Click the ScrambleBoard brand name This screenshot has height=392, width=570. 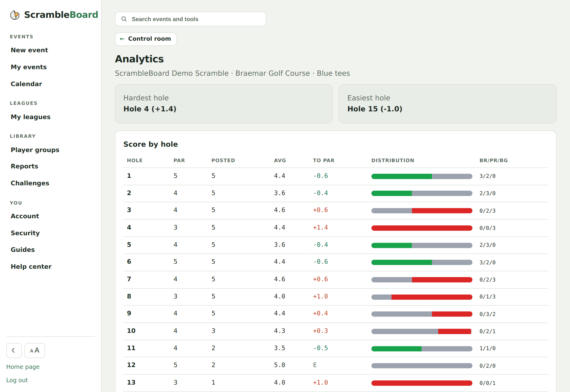pos(61,15)
